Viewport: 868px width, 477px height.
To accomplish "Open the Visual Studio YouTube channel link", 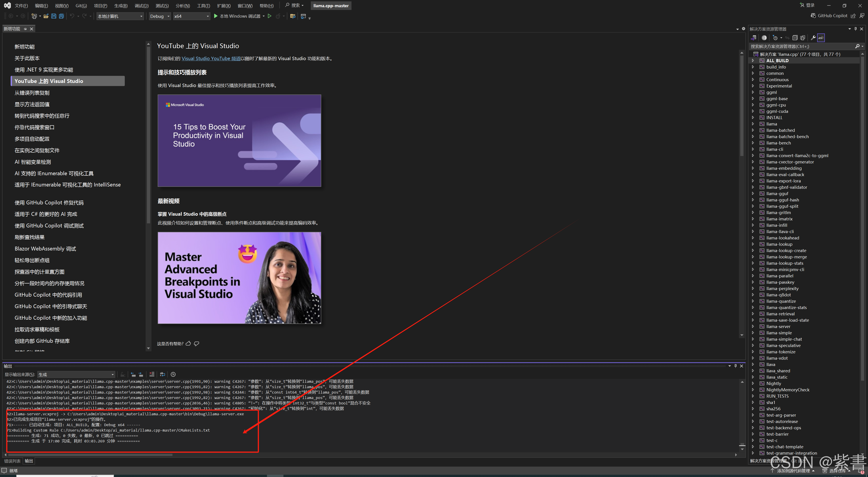I will (x=211, y=59).
